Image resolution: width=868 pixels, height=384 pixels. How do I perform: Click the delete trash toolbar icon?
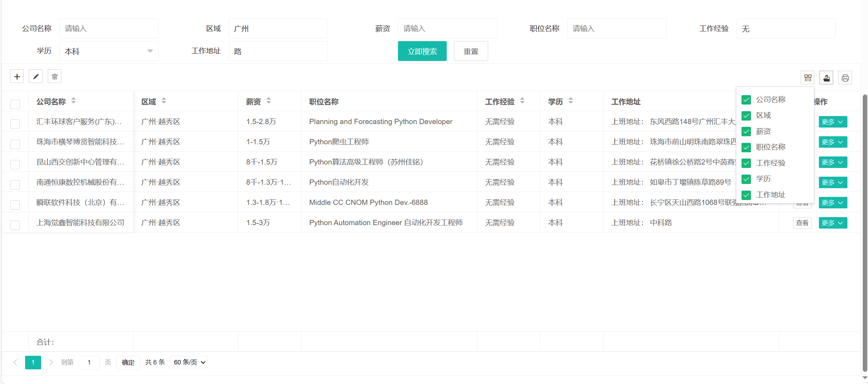coord(54,76)
